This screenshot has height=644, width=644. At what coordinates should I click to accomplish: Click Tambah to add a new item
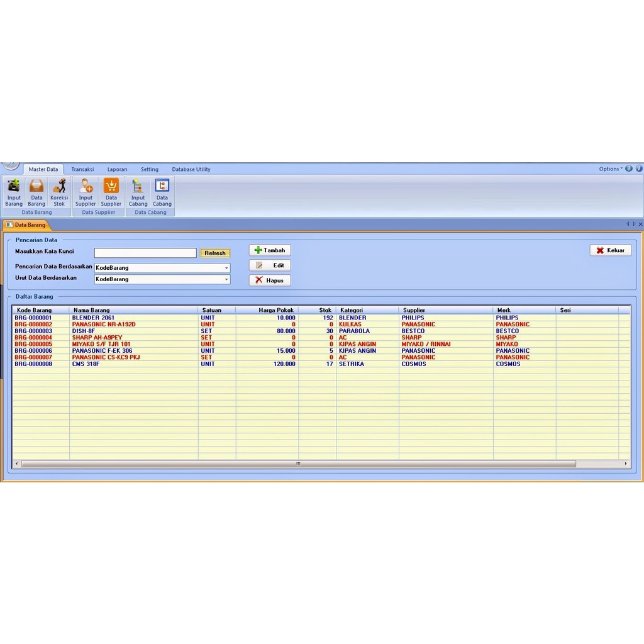269,250
